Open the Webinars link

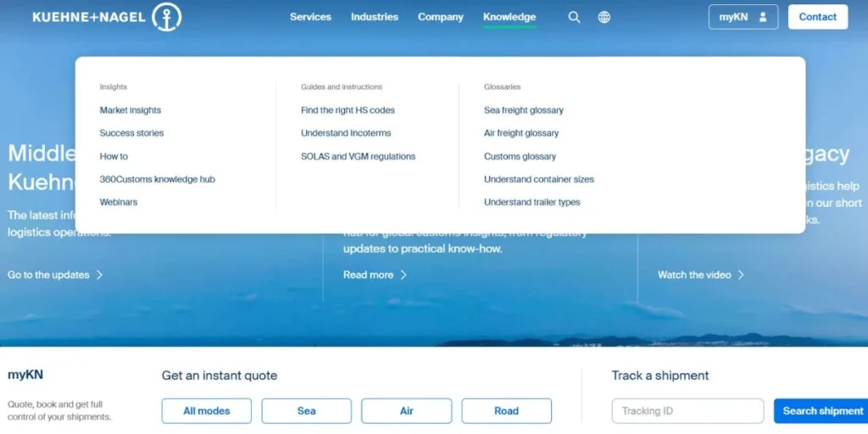coord(119,202)
